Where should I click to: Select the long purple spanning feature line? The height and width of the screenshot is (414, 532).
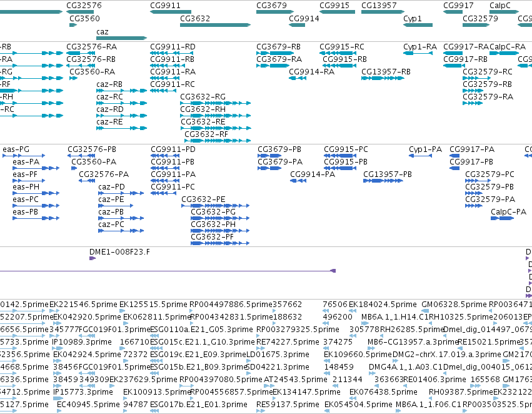[x=168, y=271]
